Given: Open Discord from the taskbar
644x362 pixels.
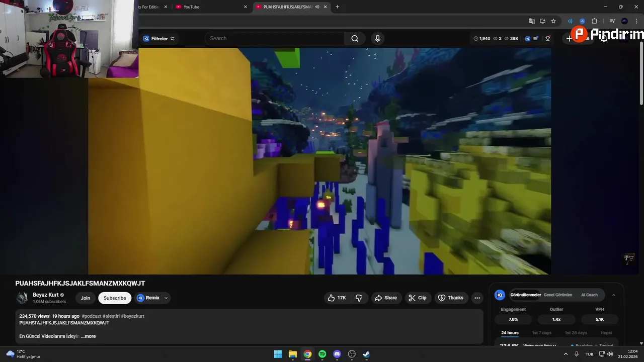Looking at the screenshot, I should point(337,354).
